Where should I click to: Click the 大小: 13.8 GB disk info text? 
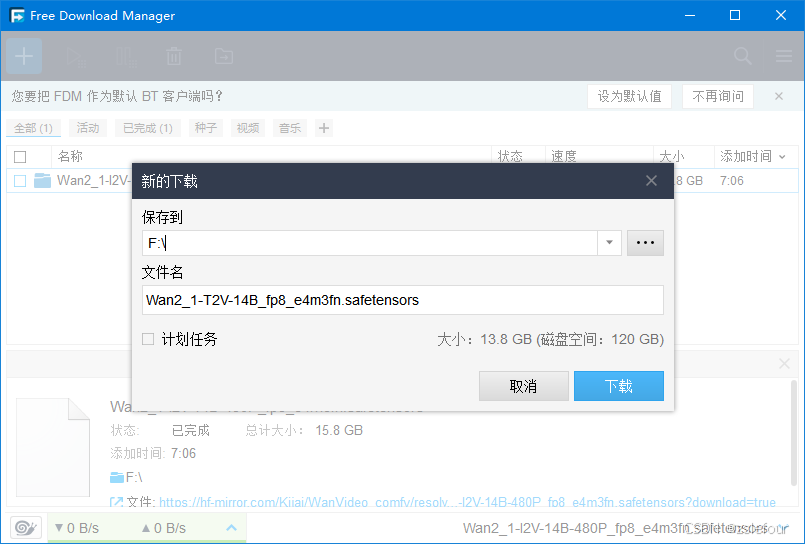tap(550, 339)
